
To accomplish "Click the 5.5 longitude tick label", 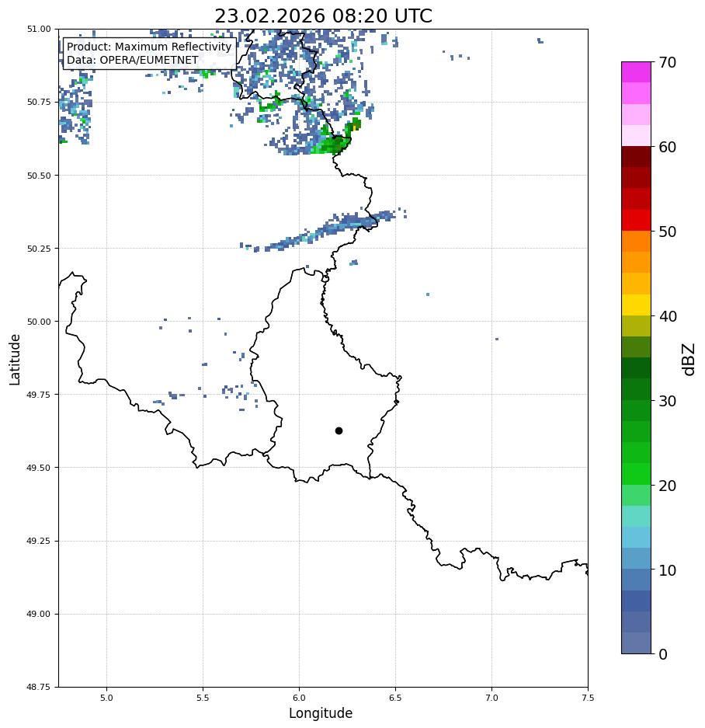I will coord(203,698).
